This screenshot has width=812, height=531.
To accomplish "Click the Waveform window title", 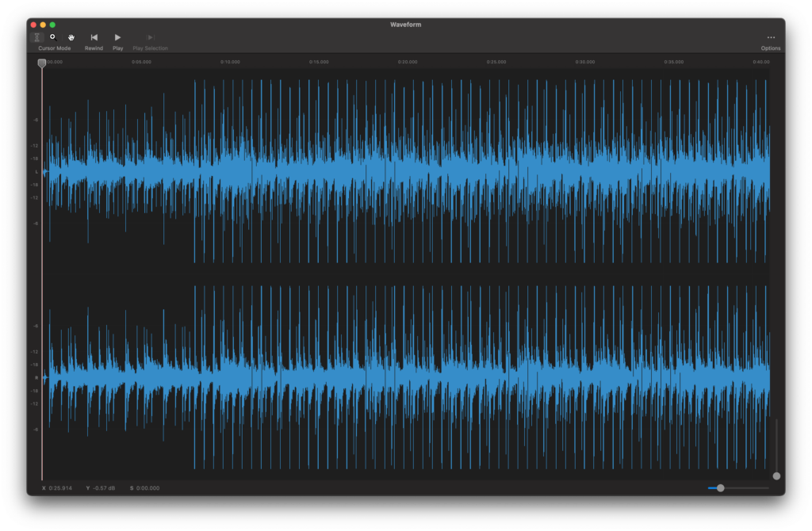I will (x=405, y=25).
